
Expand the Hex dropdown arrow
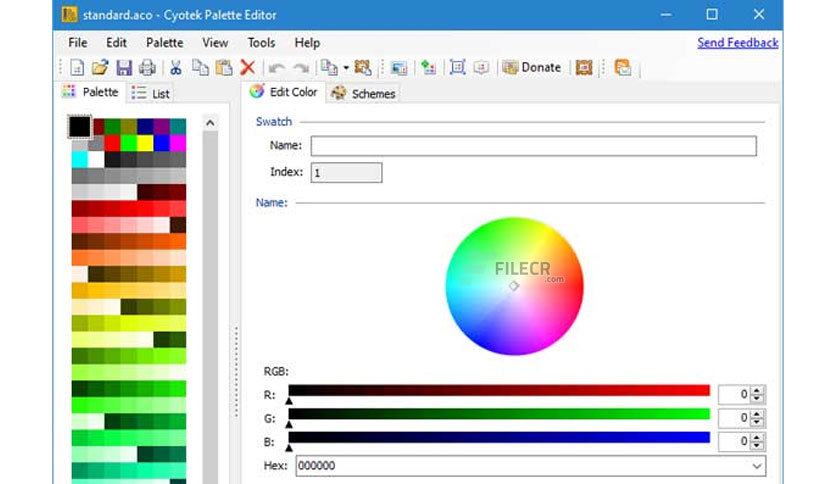(x=757, y=466)
